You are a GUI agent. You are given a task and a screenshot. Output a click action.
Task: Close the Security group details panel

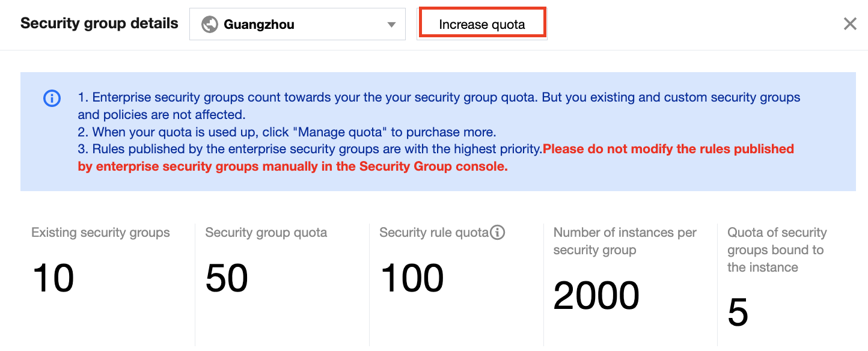pos(850,24)
